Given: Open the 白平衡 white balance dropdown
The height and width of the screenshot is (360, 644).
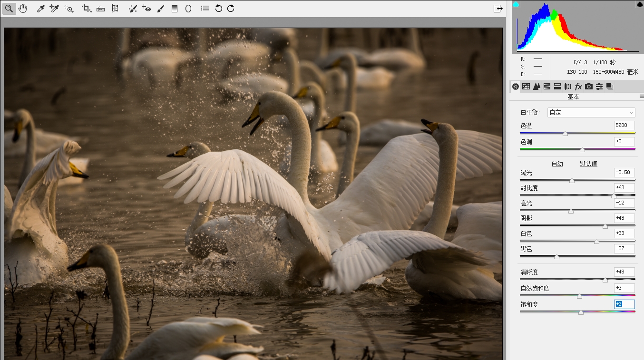Looking at the screenshot, I should tap(591, 113).
